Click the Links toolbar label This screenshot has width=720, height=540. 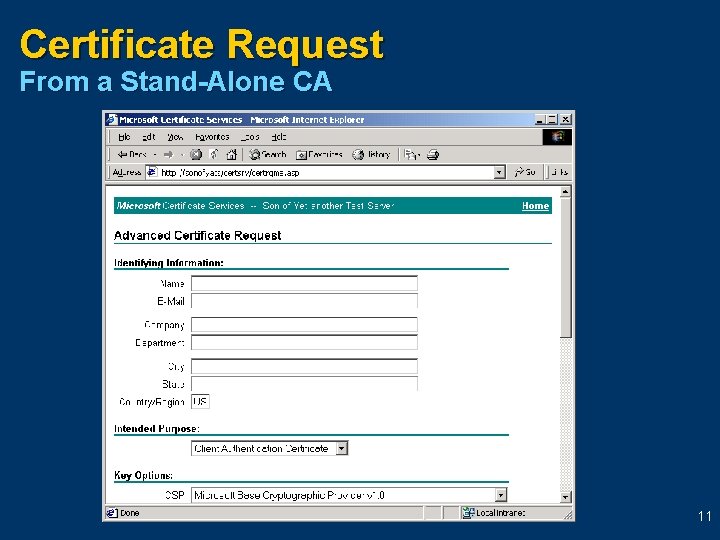click(x=560, y=172)
